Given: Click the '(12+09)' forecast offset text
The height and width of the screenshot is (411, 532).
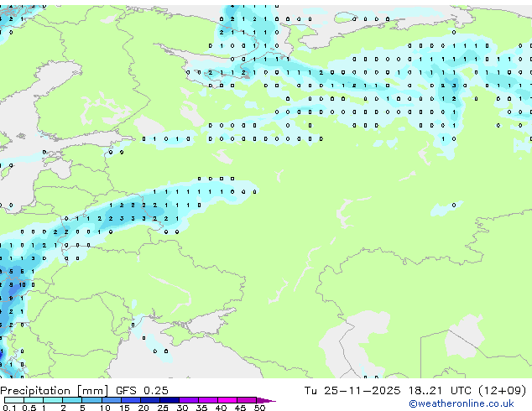Looking at the screenshot, I should coord(502,391).
